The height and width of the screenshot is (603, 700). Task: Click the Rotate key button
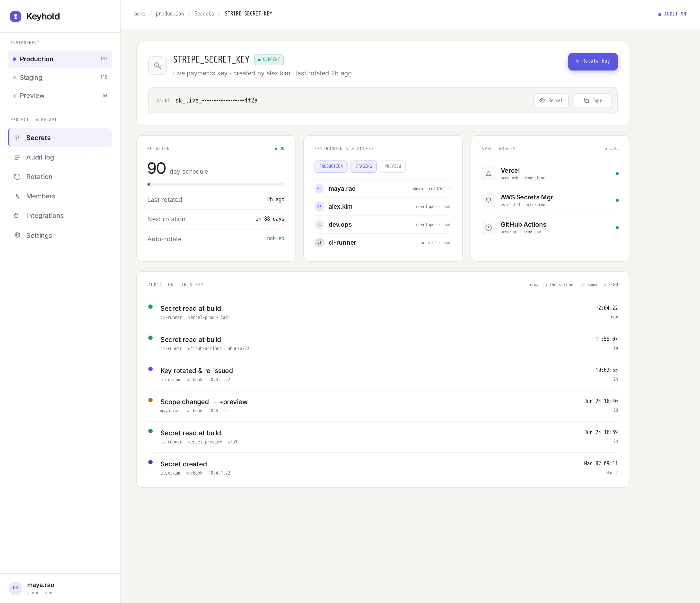point(593,62)
